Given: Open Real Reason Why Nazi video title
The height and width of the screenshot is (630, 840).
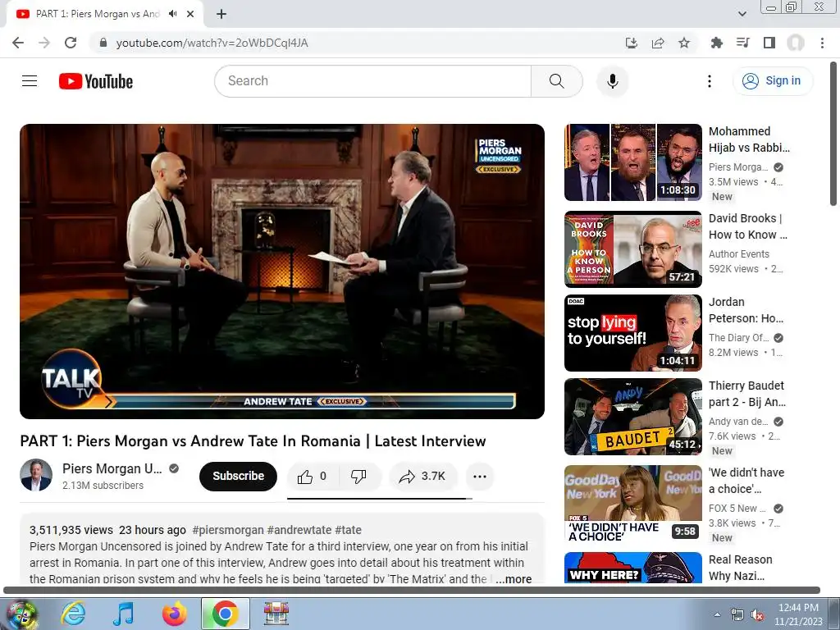Looking at the screenshot, I should coord(741,568).
